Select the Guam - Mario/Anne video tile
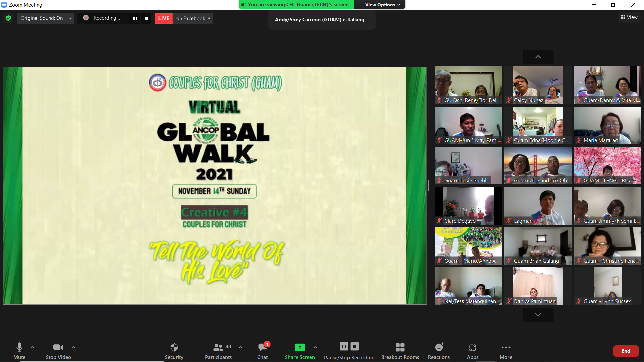Screen dimensions: 644x362 469,246
